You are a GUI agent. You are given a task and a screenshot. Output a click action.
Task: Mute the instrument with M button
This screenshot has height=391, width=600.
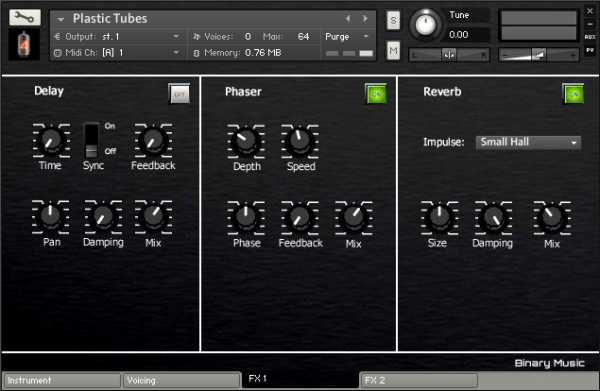pos(393,50)
